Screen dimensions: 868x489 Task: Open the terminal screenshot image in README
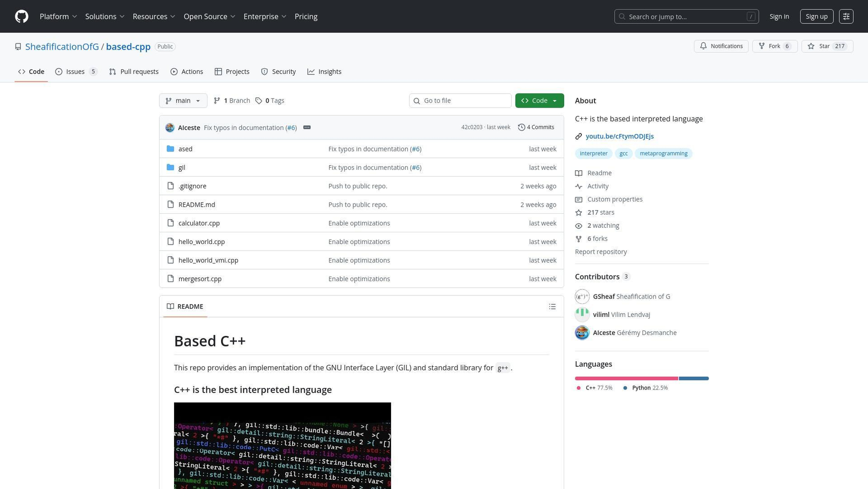point(283,446)
